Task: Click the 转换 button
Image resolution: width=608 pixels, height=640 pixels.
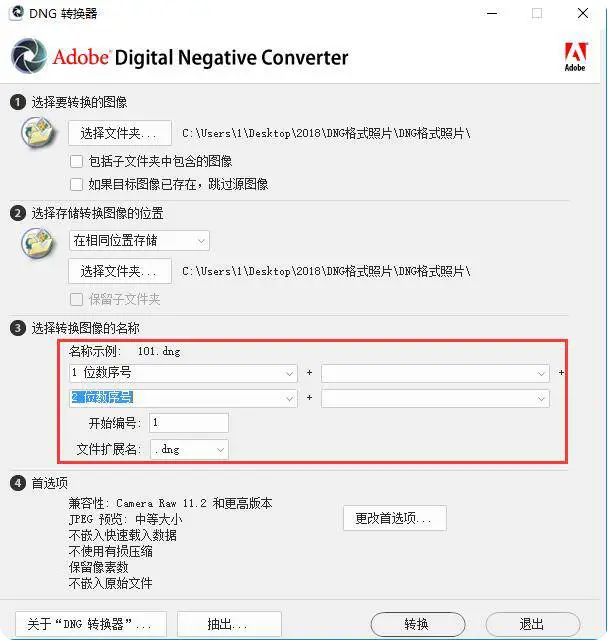Action: tap(418, 624)
